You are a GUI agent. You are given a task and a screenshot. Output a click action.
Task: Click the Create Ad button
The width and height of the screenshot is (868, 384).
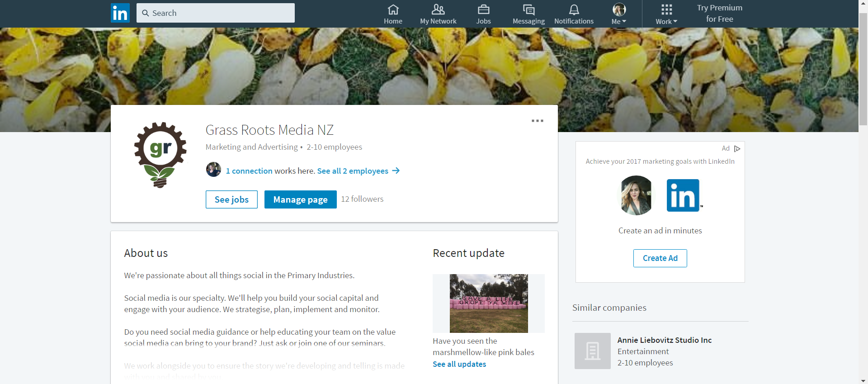[660, 258]
